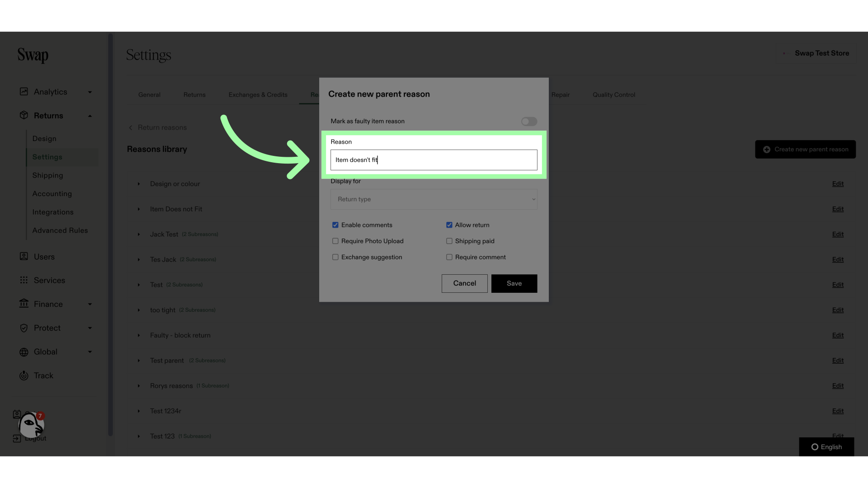Expand the Jack Test reason row
This screenshot has width=868, height=488.
[139, 235]
